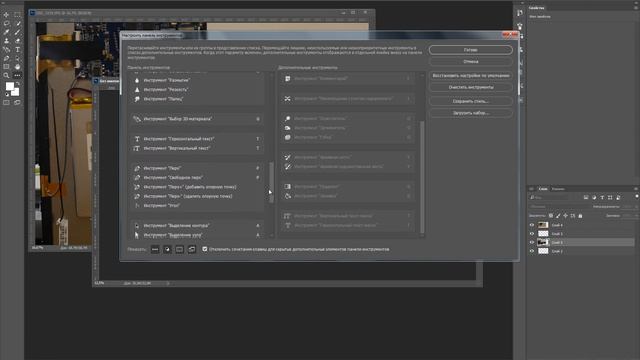Change screen mode from the toolbar
The height and width of the screenshot is (360, 640).
[x=17, y=102]
